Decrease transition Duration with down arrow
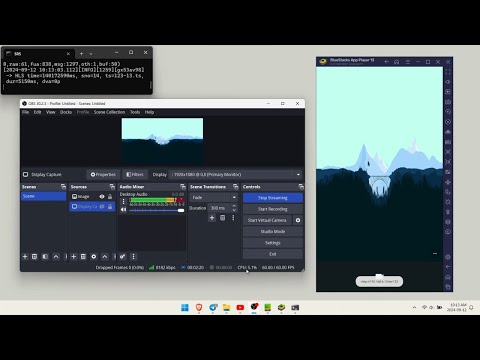 [234, 210]
